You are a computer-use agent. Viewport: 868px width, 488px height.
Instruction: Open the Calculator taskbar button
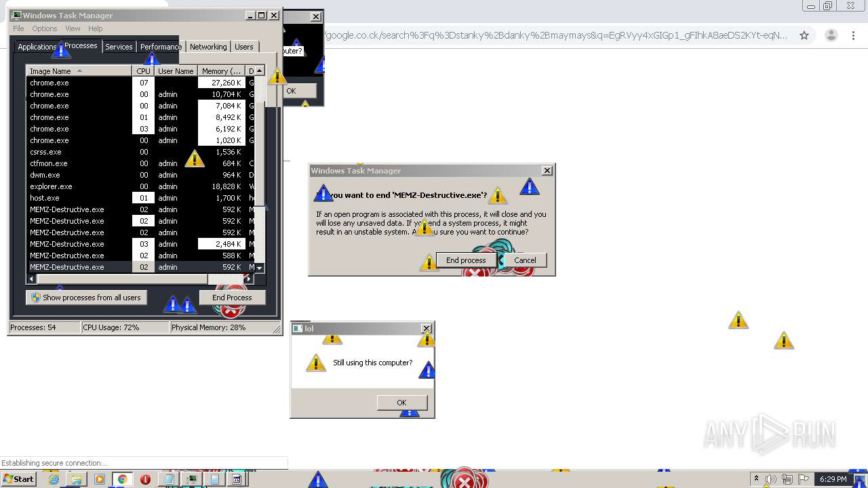click(x=214, y=479)
